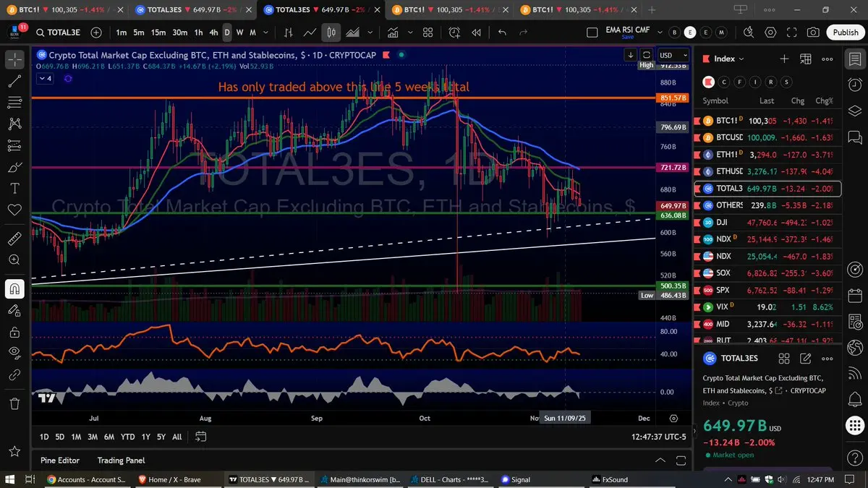Create a new alert
Image resolution: width=868 pixels, height=488 pixels.
[454, 33]
